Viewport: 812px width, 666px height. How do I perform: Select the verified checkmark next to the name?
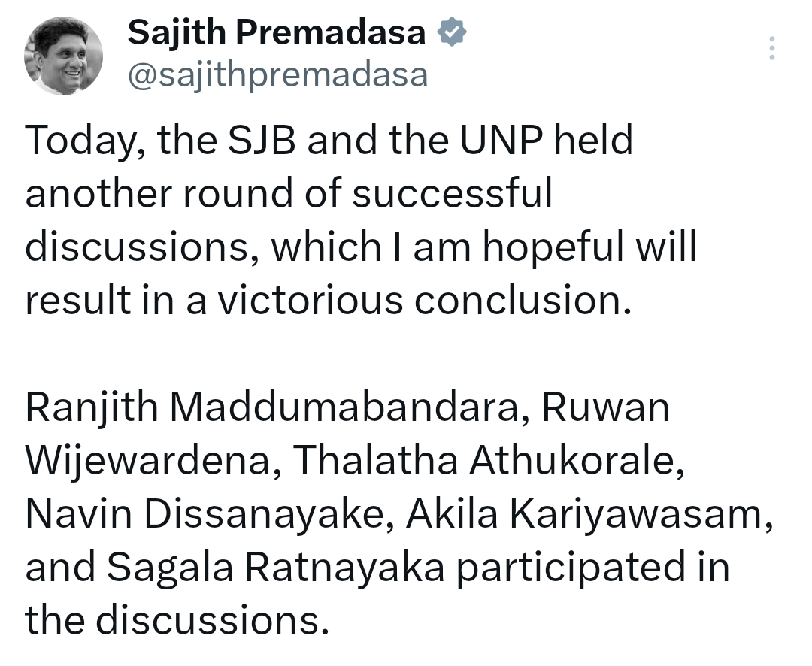point(452,32)
